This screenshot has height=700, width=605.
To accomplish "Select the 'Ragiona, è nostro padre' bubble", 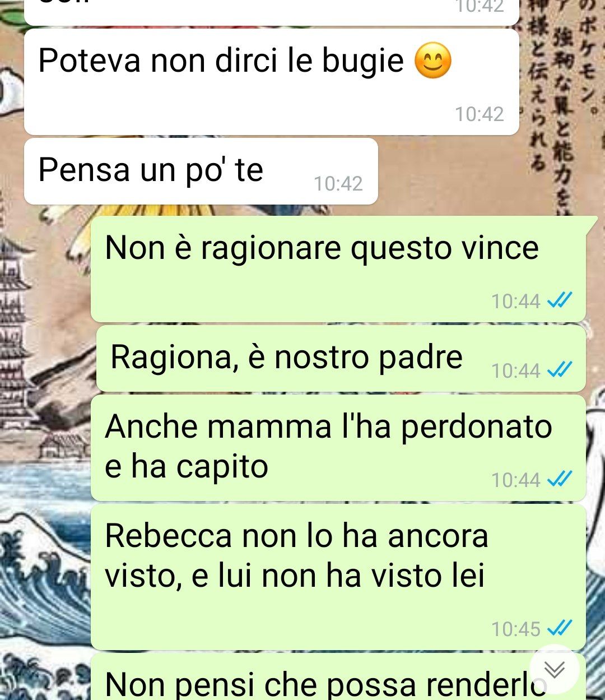I will 341,358.
